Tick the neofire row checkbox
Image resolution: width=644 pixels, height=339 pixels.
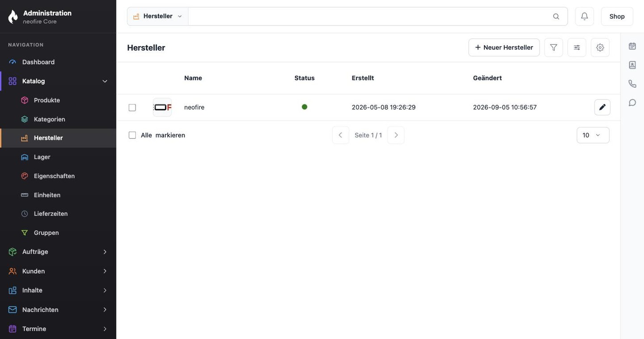(132, 107)
